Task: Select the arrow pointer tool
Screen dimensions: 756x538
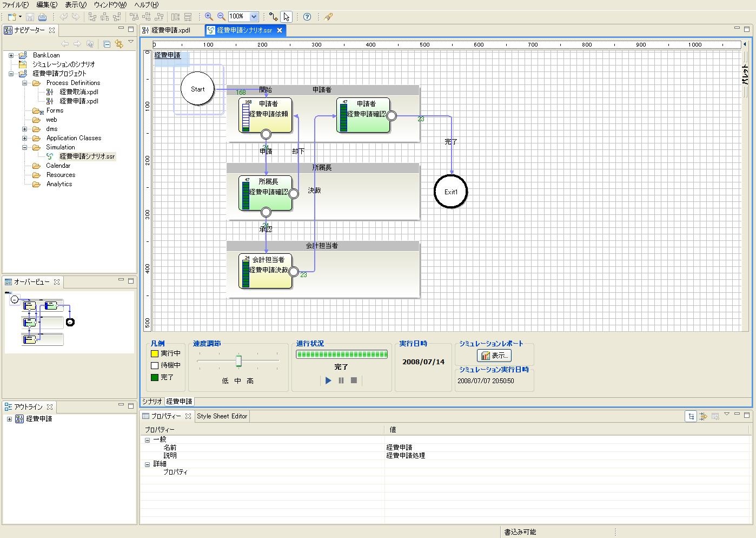Action: pyautogui.click(x=287, y=17)
